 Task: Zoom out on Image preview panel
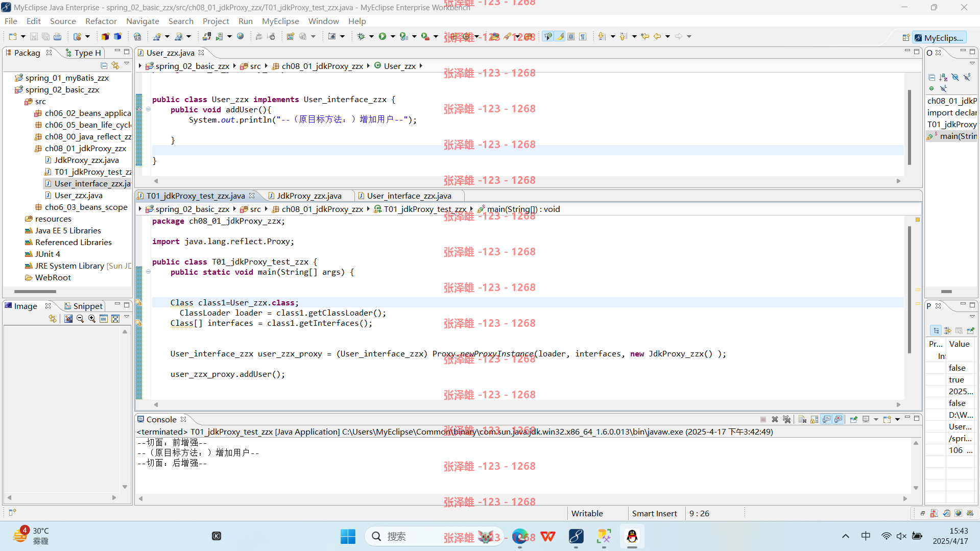(x=80, y=319)
